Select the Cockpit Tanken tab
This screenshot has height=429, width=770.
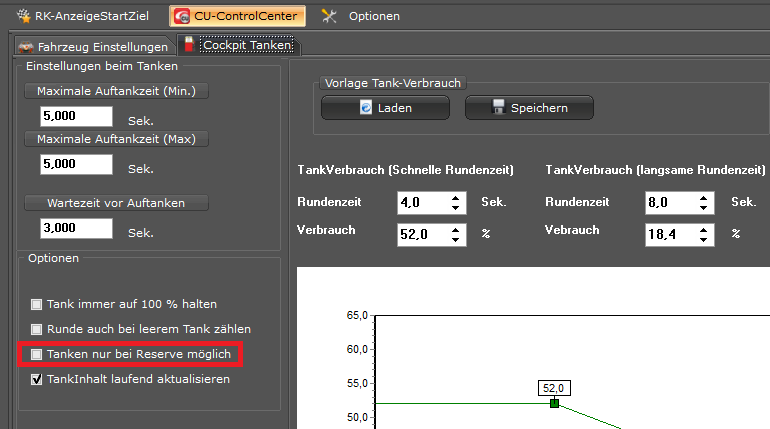239,45
